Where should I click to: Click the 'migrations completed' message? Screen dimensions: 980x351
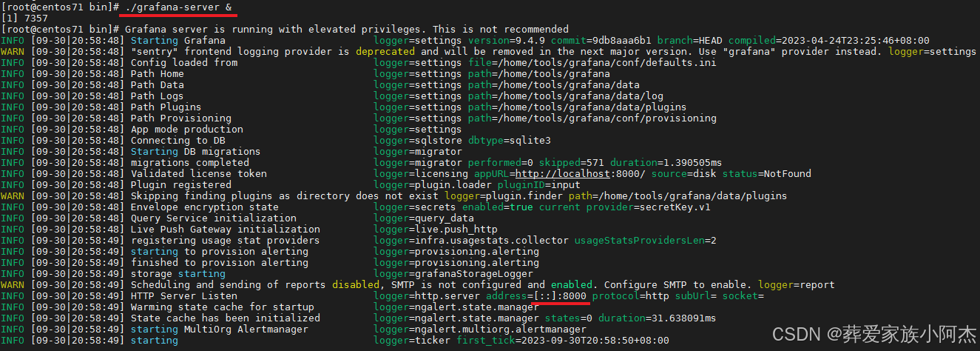click(x=190, y=162)
